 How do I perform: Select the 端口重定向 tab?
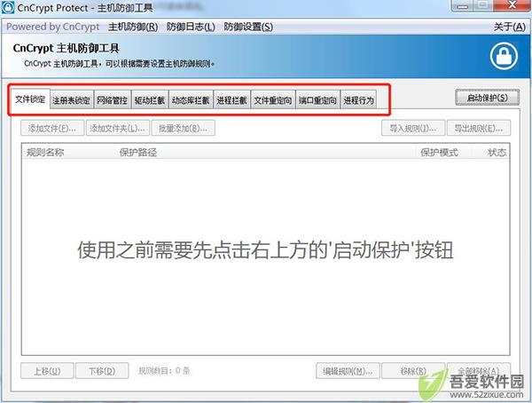(x=317, y=100)
